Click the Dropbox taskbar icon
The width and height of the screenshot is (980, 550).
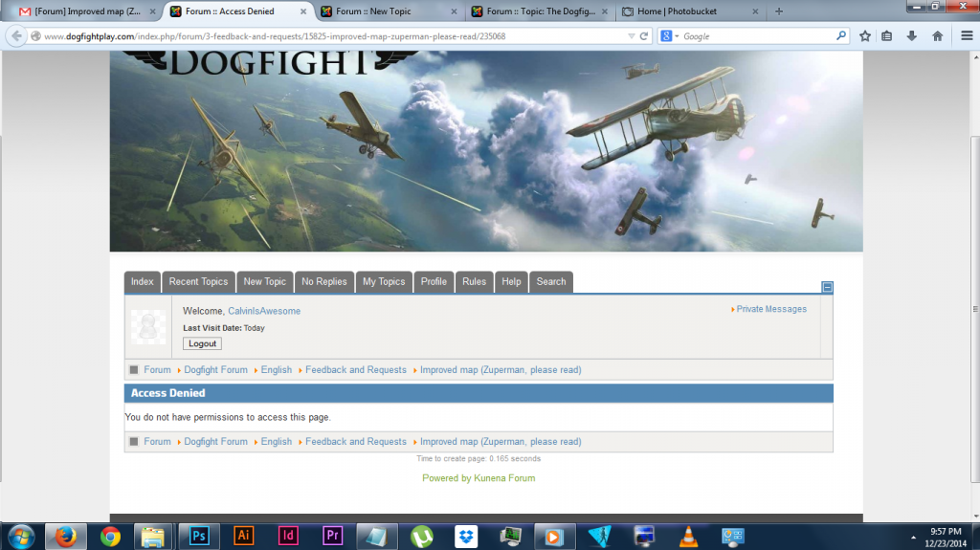click(467, 536)
